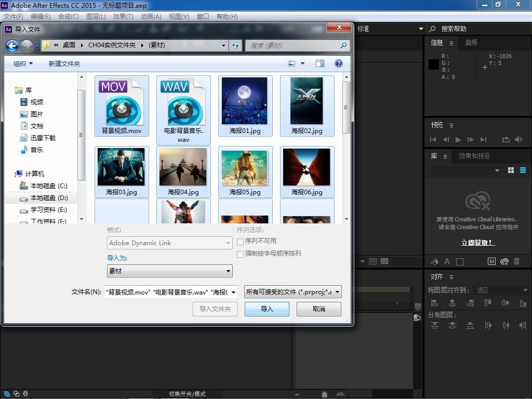
Task: Toggle the loop option in Preview panel
Action: [506, 139]
